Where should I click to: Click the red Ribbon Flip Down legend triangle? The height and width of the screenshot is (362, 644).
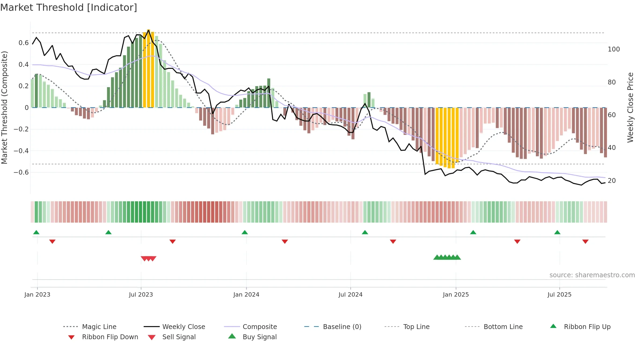click(71, 337)
